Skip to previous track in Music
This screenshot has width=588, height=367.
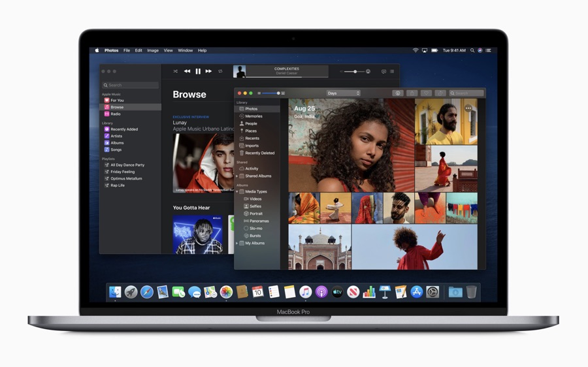pyautogui.click(x=187, y=71)
